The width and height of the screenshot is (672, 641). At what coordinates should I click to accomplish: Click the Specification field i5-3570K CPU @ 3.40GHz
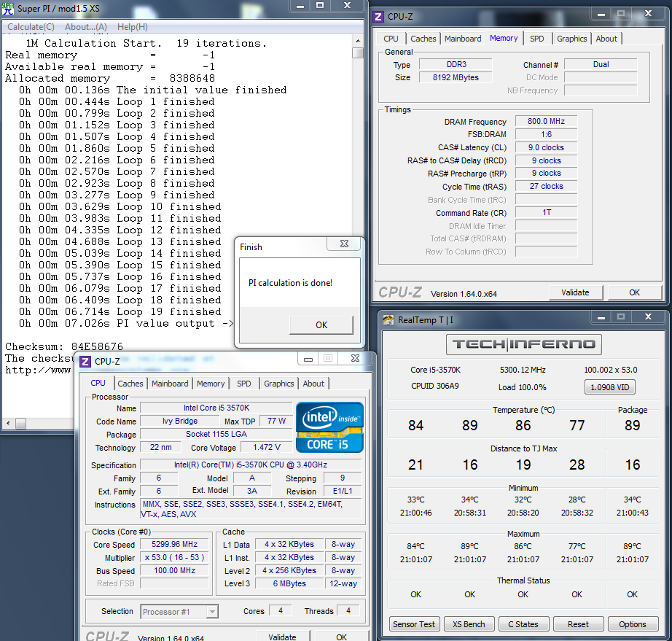(251, 465)
